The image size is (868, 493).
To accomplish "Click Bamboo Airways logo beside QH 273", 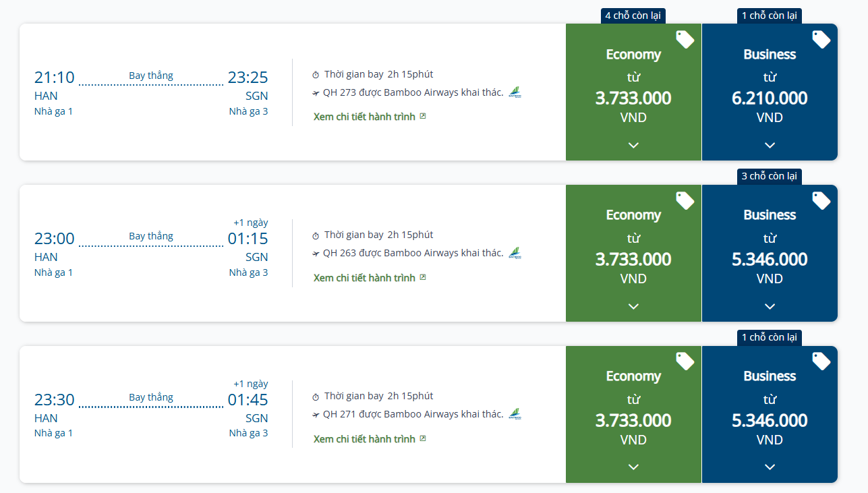I will tap(515, 92).
